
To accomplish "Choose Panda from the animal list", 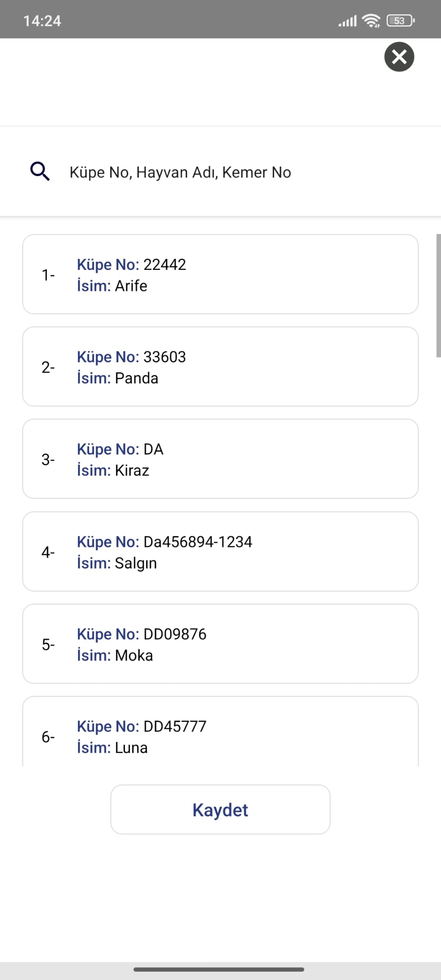I will pos(220,367).
